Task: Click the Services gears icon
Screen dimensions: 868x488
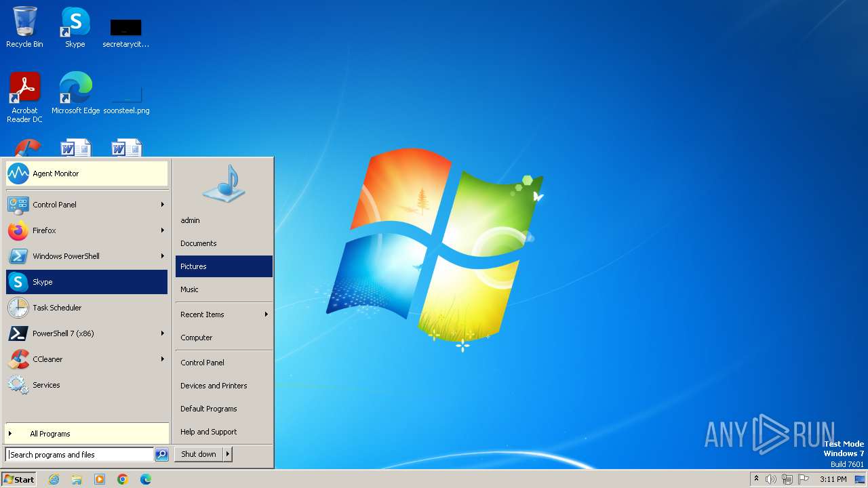Action: 18,385
